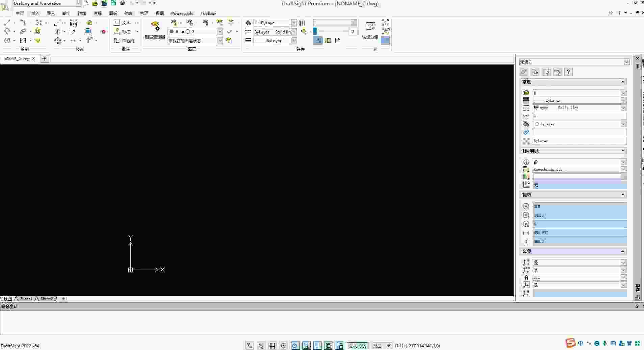Toggle Polar guides in status bar
Image resolution: width=644 pixels, height=350 pixels.
(x=295, y=346)
